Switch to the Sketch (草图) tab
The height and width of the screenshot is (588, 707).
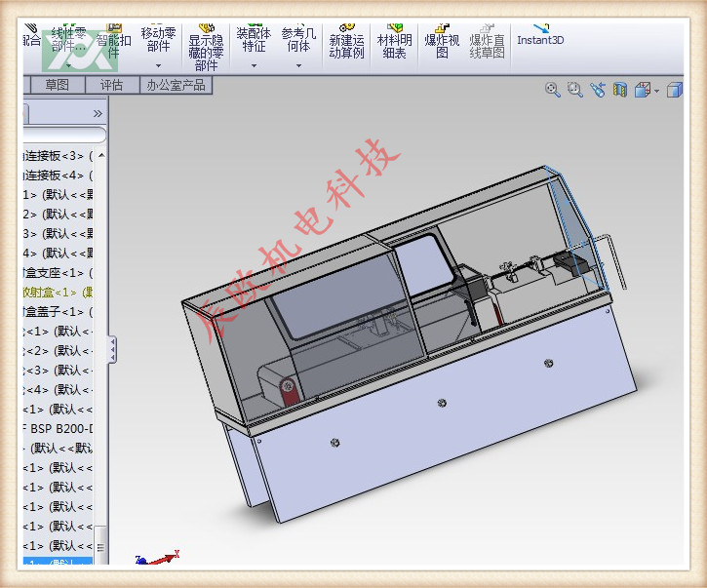58,85
